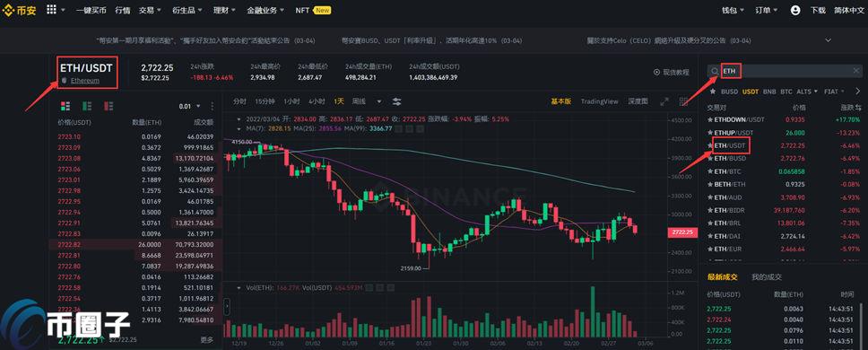Clear the ETH search text

tap(857, 71)
